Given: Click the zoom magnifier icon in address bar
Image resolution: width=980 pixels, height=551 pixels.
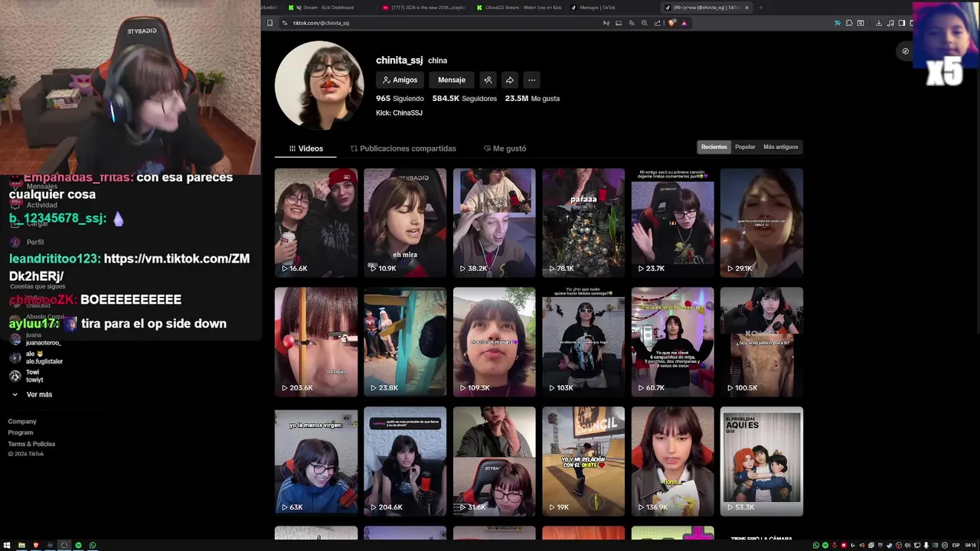Looking at the screenshot, I should tap(644, 23).
